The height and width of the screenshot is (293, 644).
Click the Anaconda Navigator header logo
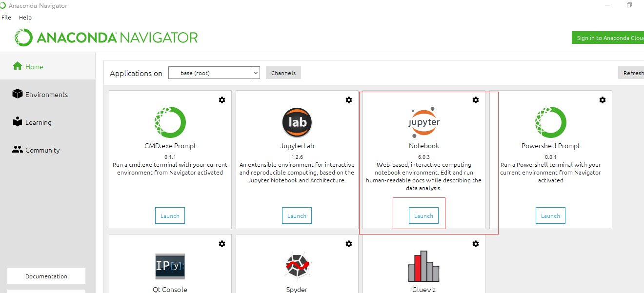pos(106,38)
